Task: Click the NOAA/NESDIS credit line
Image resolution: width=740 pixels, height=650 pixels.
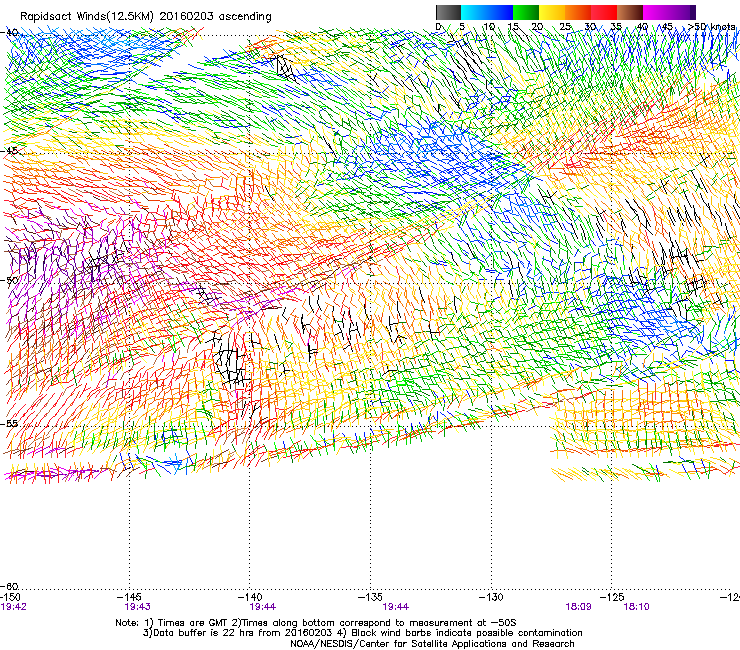Action: (x=432, y=644)
